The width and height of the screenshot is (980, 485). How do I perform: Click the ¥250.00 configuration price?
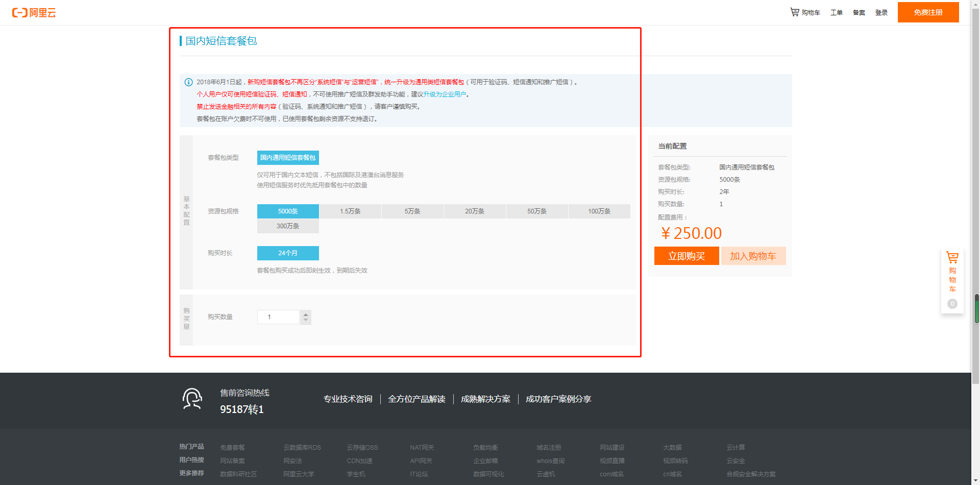tap(691, 233)
